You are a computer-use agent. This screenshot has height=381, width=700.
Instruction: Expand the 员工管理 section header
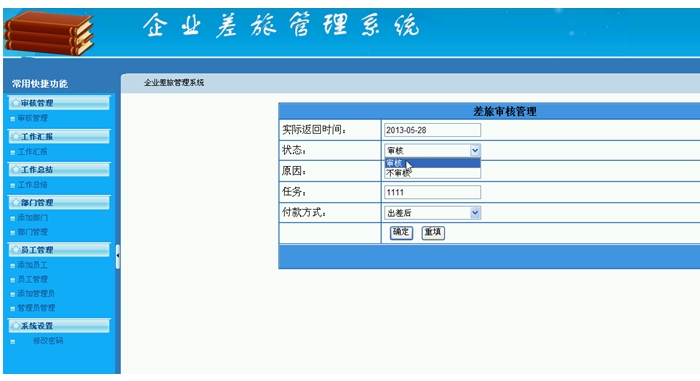tap(59, 250)
